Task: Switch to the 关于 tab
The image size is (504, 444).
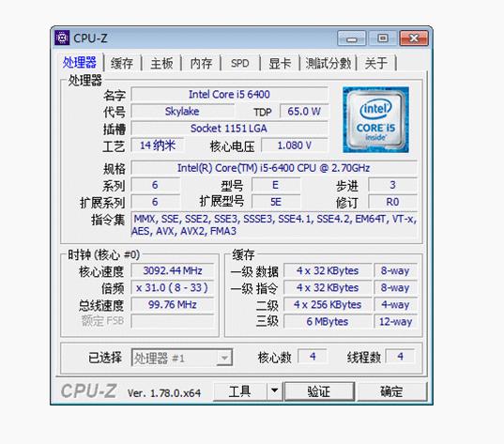Action: coord(375,63)
